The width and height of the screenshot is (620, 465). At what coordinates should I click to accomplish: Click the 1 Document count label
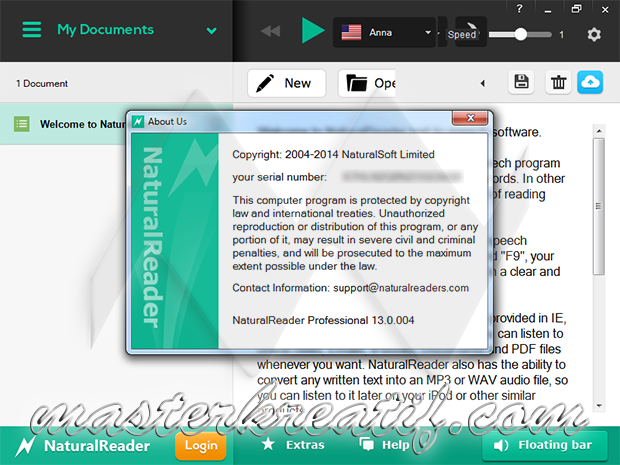[x=42, y=83]
